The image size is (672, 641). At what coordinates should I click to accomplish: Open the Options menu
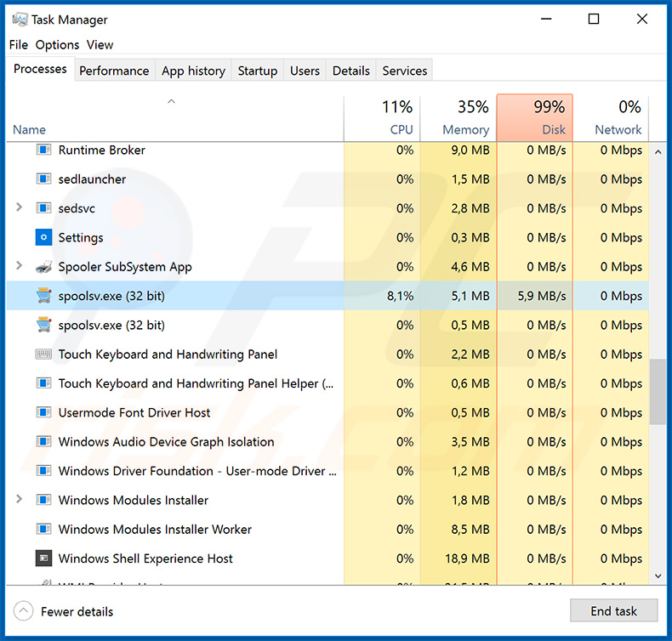(x=58, y=45)
